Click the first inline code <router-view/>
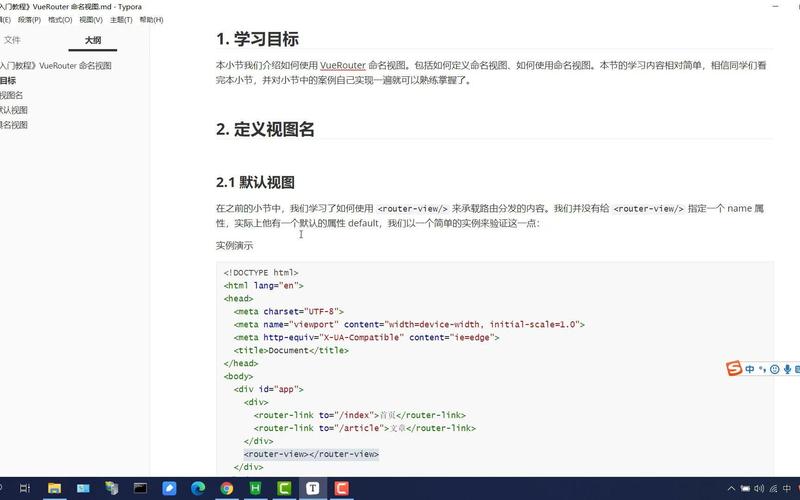Viewport: 800px width, 500px height. coord(412,209)
